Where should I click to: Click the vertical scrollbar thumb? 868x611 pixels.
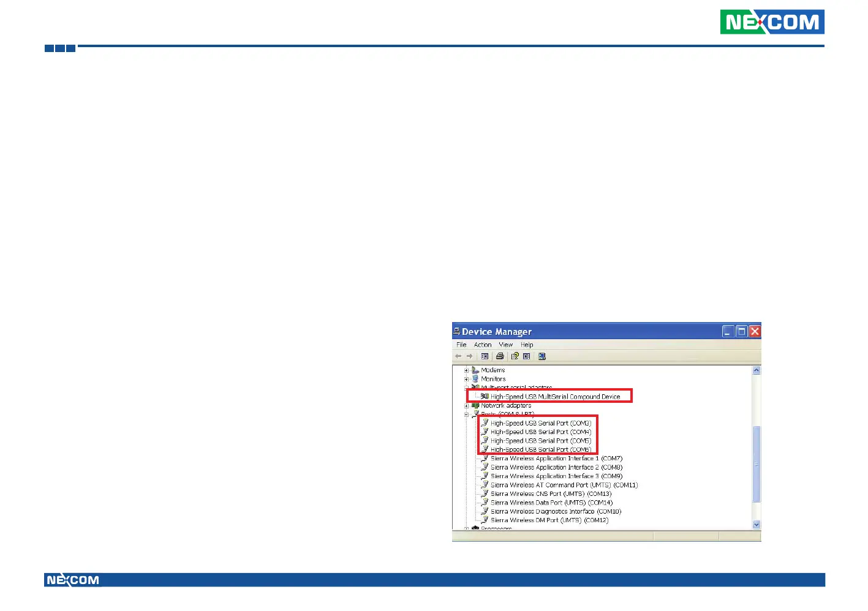756,464
